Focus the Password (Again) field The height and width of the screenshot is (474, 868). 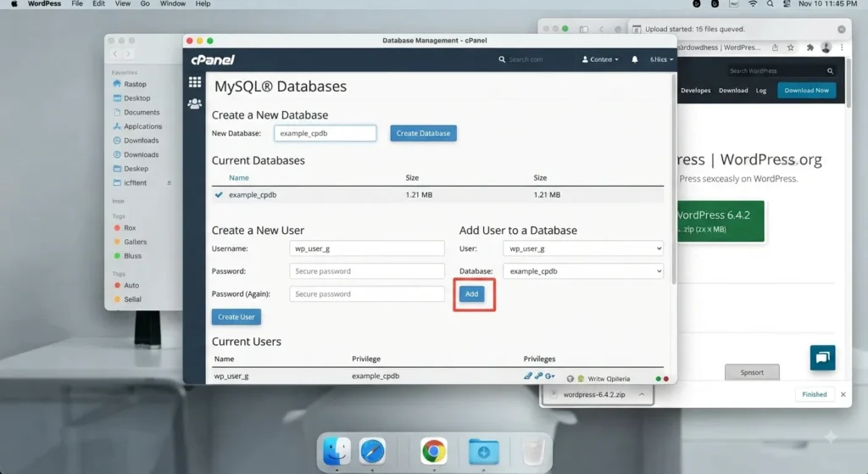(366, 294)
